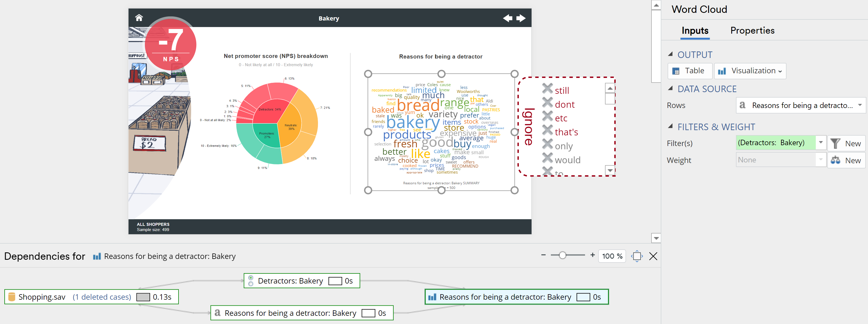This screenshot has width=868, height=324.
Task: Click the 100 % zoom value field
Action: [x=612, y=256]
